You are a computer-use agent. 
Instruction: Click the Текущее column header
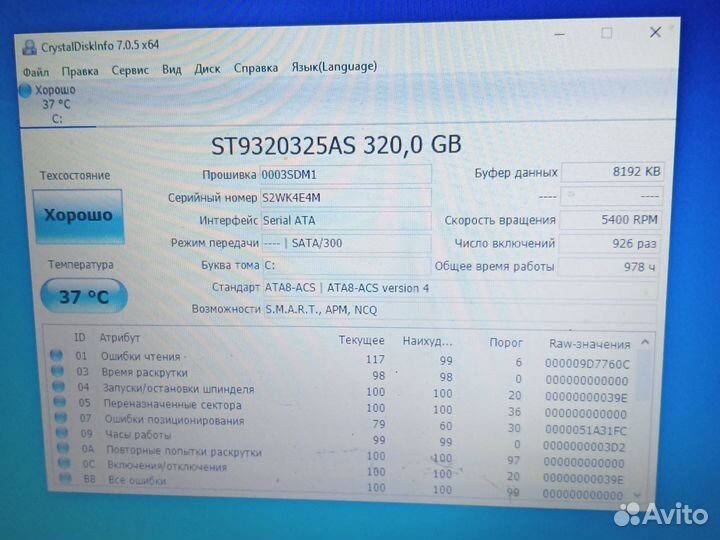tap(361, 340)
